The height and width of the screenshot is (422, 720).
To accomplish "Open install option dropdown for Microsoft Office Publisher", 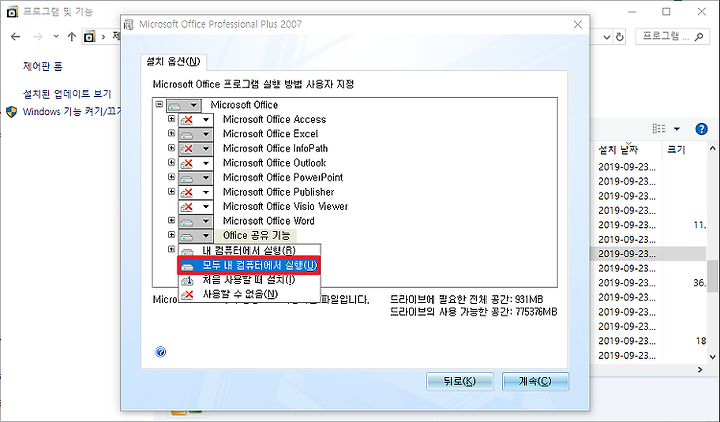I will tap(196, 192).
